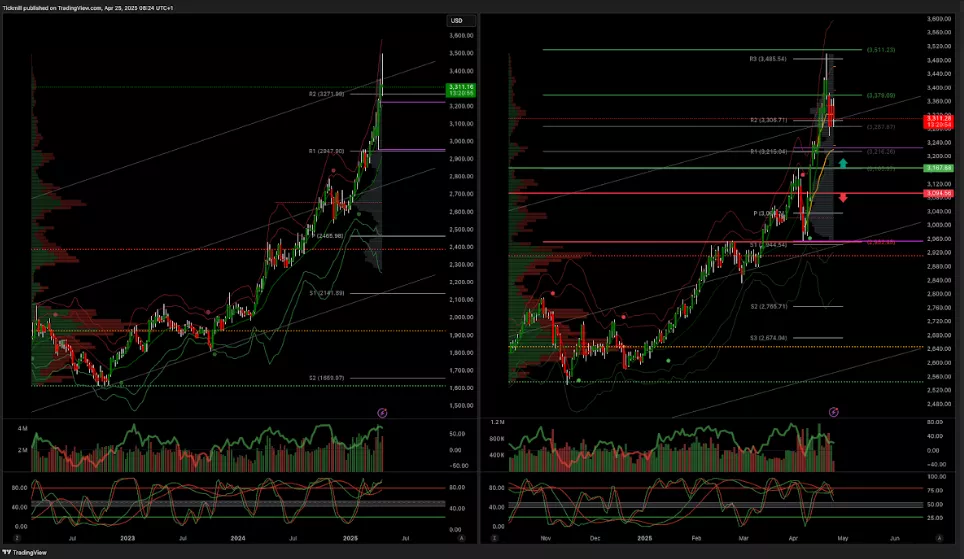964x559 pixels.
Task: Click the S1 (2141.59) pivot label
Action: click(x=326, y=293)
